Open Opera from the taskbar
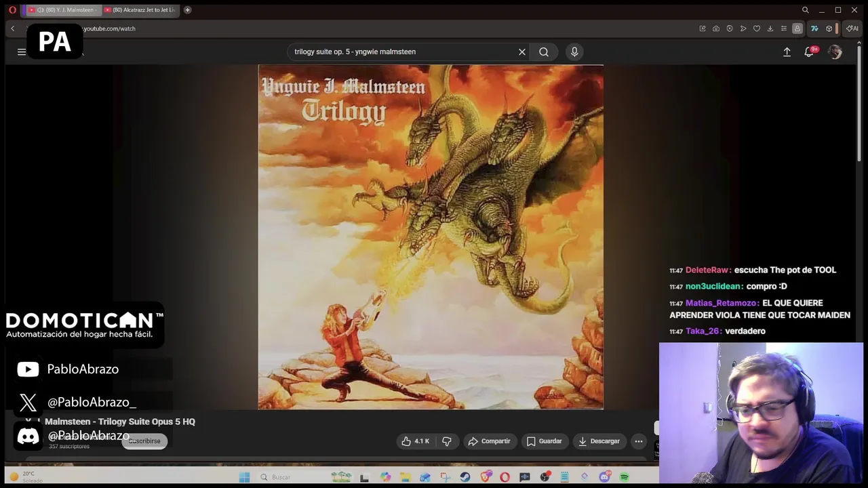The width and height of the screenshot is (868, 488). (505, 477)
